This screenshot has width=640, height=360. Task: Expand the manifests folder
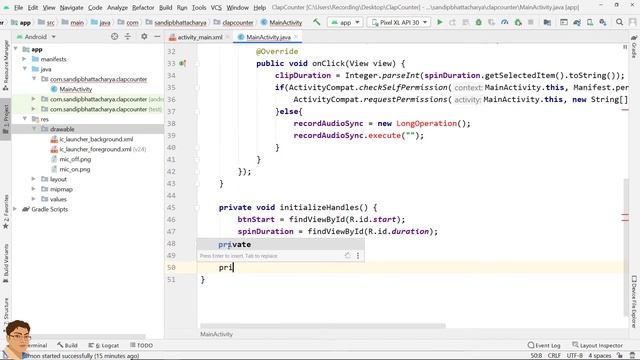coord(25,59)
